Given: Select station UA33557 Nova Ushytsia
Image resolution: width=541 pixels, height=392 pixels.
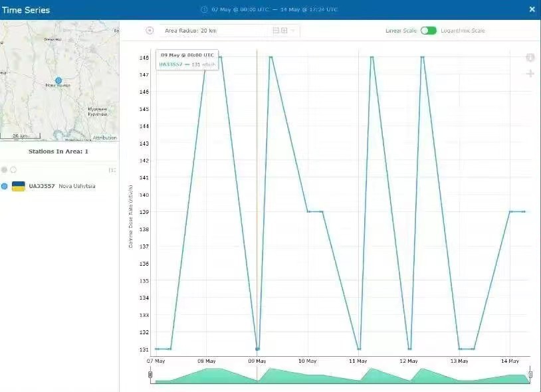Looking at the screenshot, I should pos(62,186).
